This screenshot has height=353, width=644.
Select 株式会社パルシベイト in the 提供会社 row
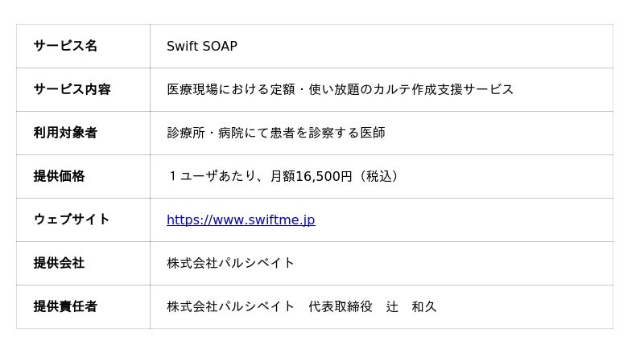click(x=231, y=263)
